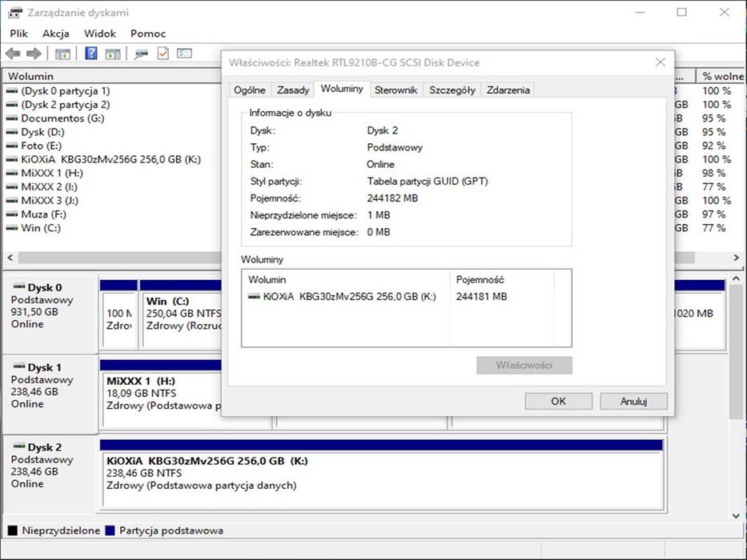Close the Realtek properties dialog

660,62
